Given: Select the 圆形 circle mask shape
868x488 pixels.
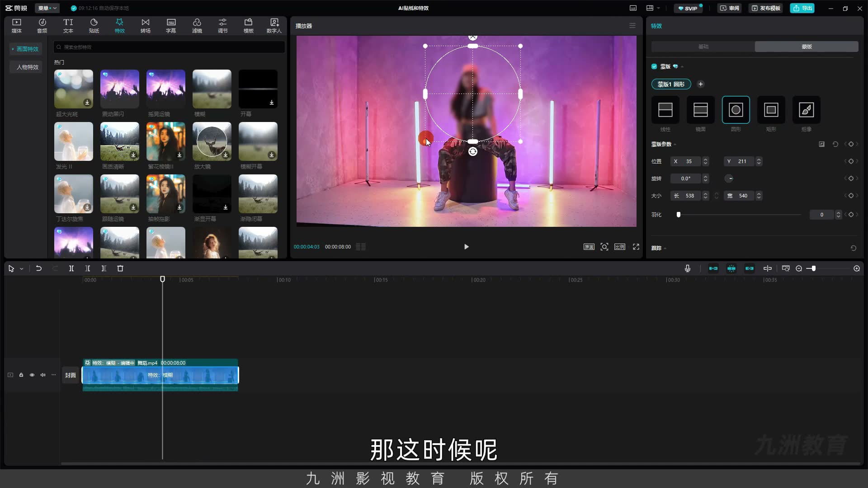Looking at the screenshot, I should (x=736, y=110).
